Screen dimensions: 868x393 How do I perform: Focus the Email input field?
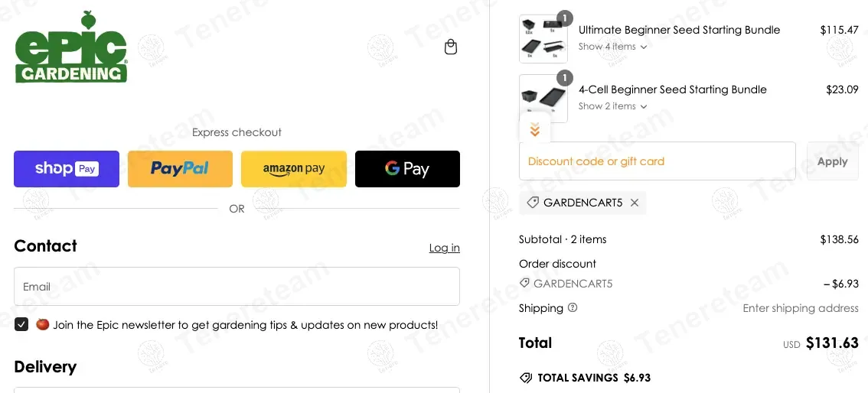point(237,287)
